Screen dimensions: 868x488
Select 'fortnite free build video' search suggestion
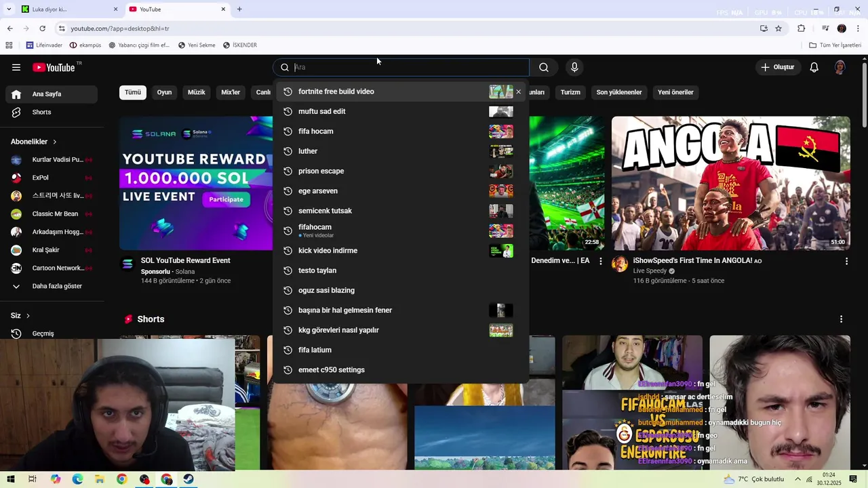tap(400, 91)
